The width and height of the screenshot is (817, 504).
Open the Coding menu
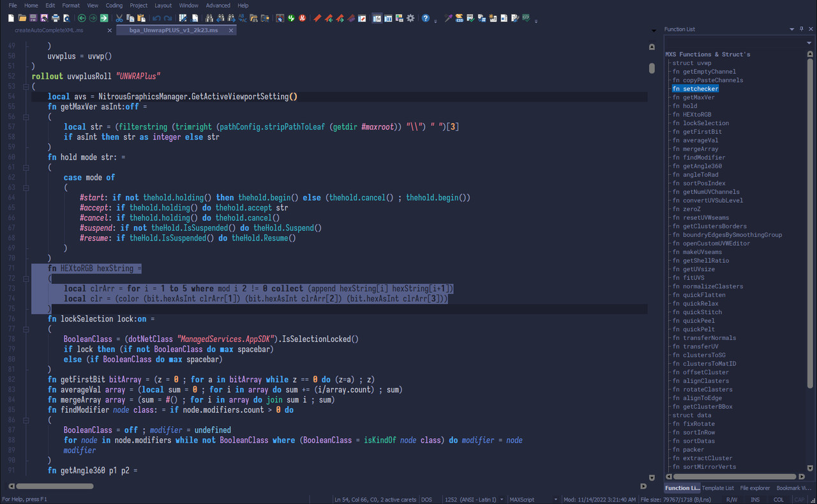[114, 5]
